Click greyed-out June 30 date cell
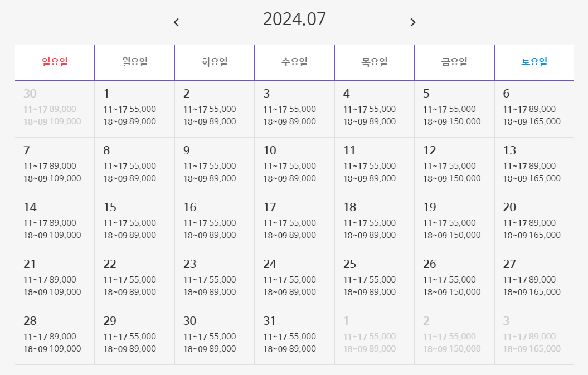Viewport: 588px width, 375px height. (55, 109)
